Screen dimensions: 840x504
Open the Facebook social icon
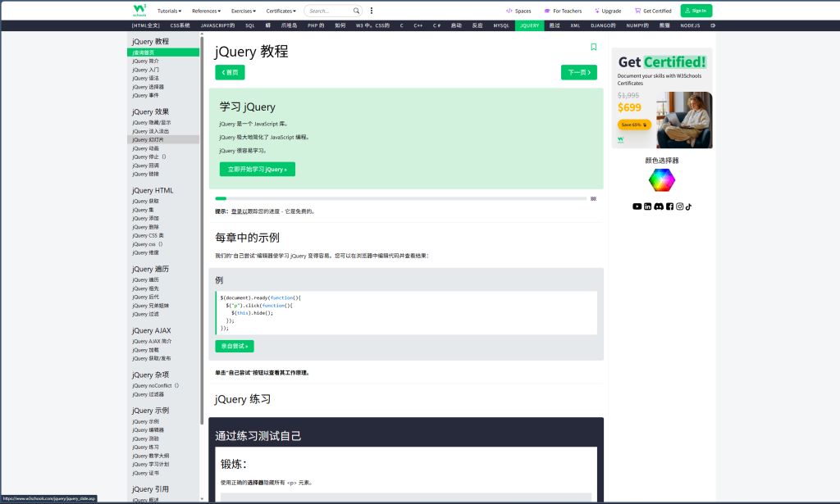click(x=669, y=207)
